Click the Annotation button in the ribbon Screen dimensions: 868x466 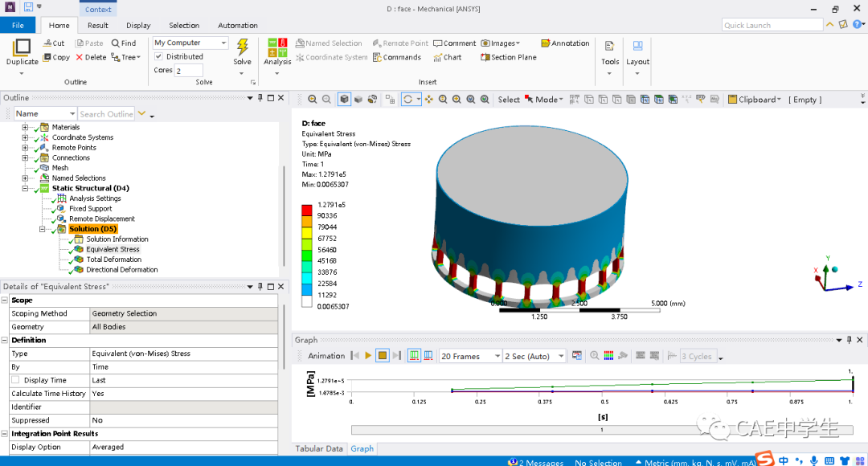pos(565,43)
